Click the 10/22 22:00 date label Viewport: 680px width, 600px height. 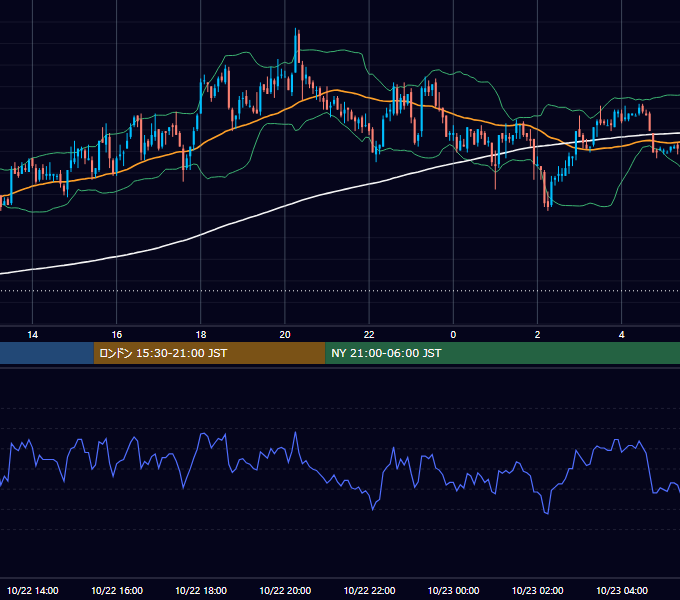click(x=369, y=590)
